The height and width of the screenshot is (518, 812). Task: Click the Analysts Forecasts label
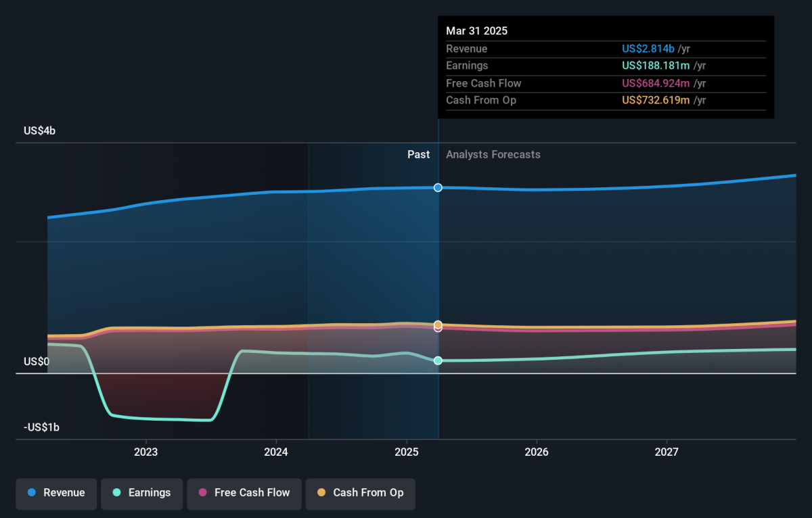click(x=493, y=155)
